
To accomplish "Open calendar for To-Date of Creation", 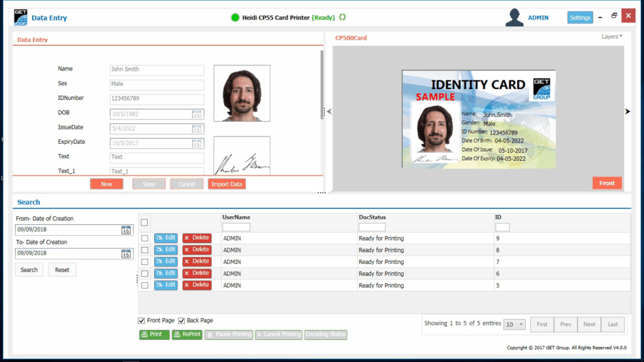I will 126,254.
